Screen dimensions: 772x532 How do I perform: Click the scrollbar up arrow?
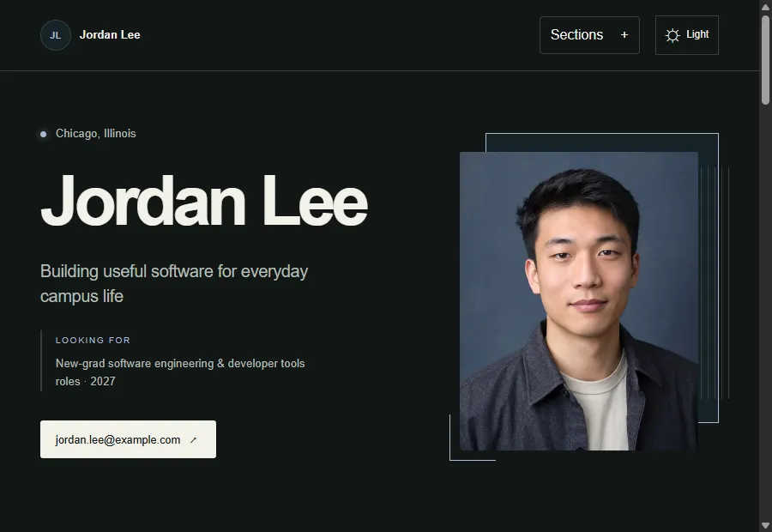765,6
